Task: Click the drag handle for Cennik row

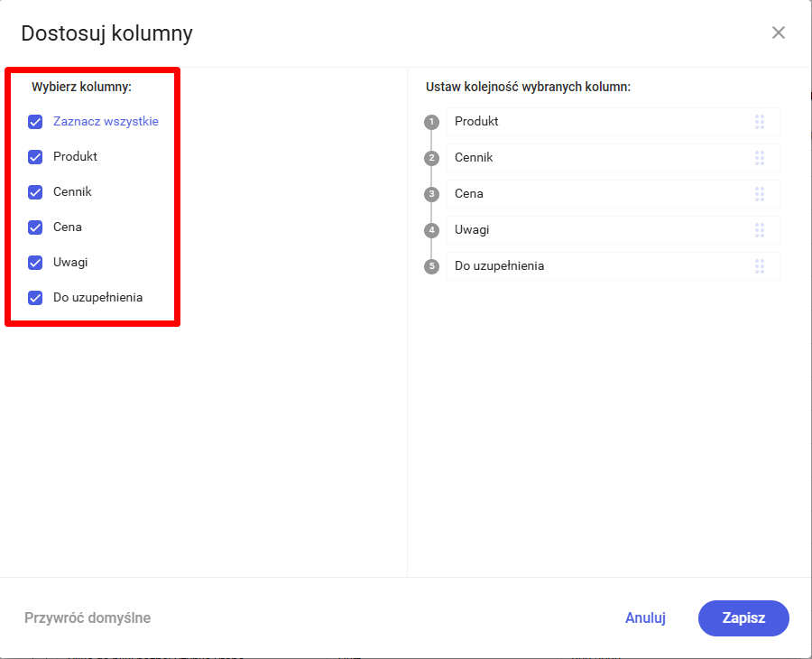Action: pyautogui.click(x=760, y=158)
